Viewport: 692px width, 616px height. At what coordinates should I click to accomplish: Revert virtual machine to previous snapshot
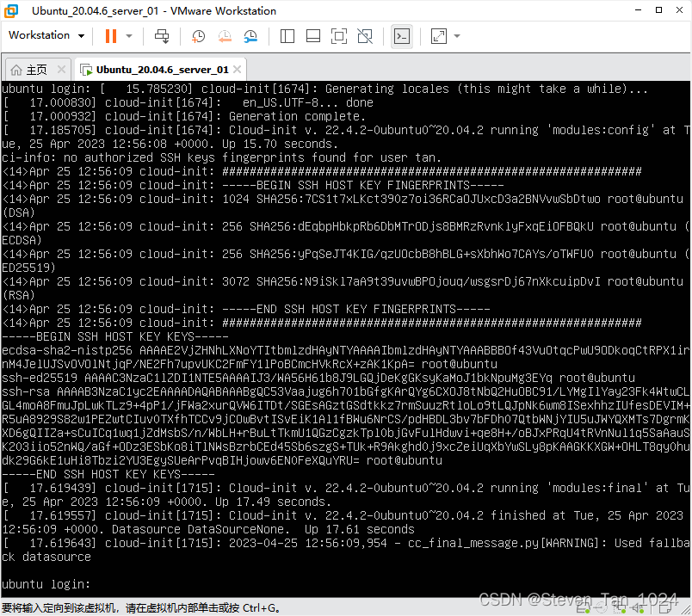[225, 36]
